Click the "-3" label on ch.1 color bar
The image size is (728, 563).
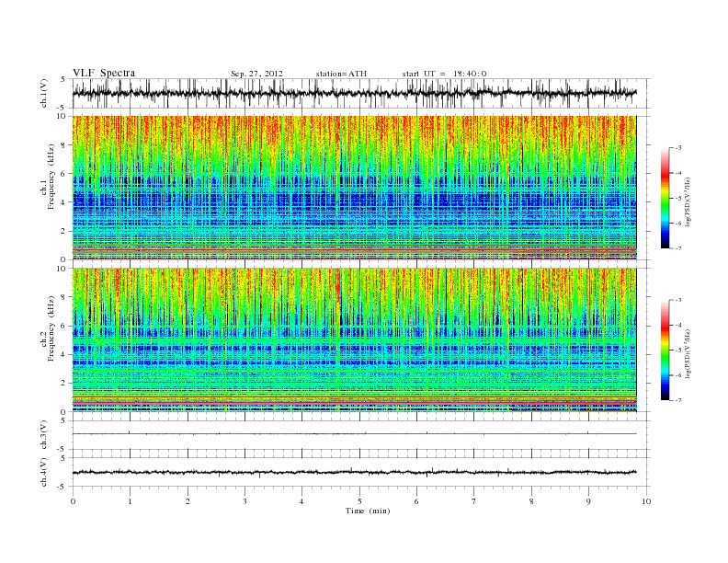pos(678,148)
